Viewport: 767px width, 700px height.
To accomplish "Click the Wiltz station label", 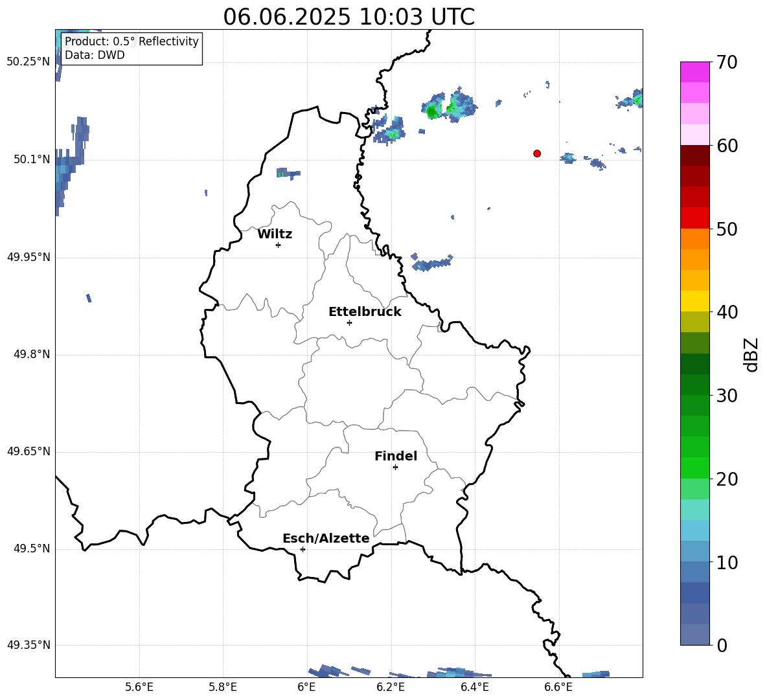I will click(x=275, y=234).
